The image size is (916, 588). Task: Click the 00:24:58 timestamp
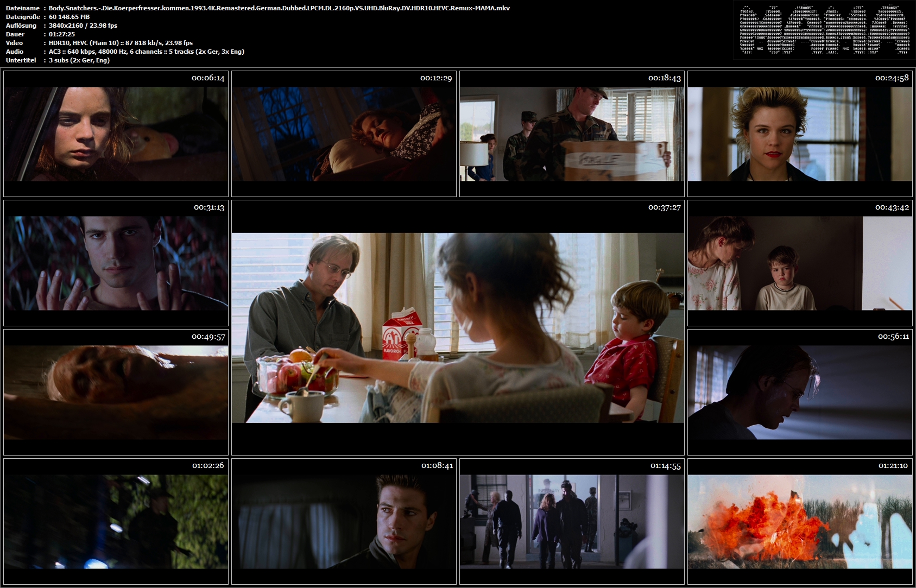[892, 78]
